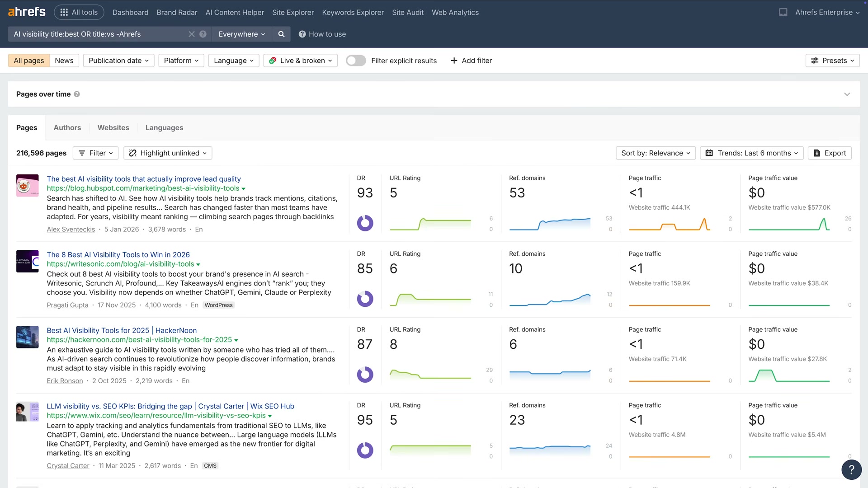Expand the Wix URL caret menu
Viewport: 868px width, 488px height.
click(270, 416)
